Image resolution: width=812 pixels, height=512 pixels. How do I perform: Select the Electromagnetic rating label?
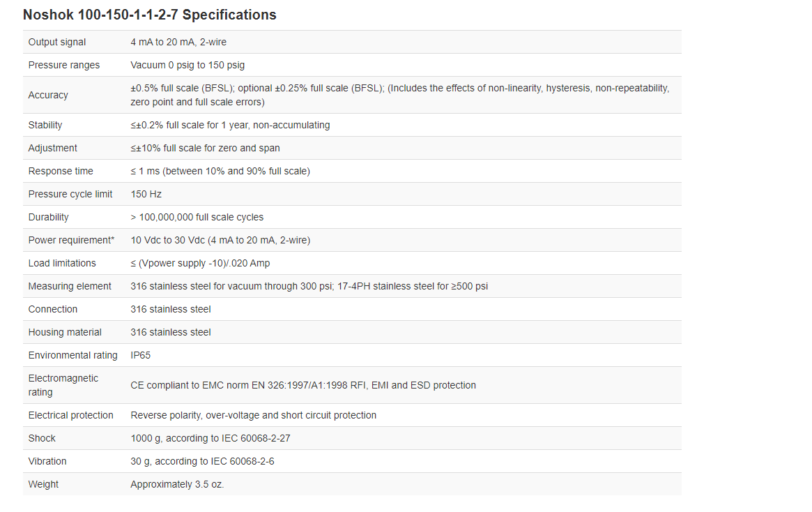[x=63, y=385]
